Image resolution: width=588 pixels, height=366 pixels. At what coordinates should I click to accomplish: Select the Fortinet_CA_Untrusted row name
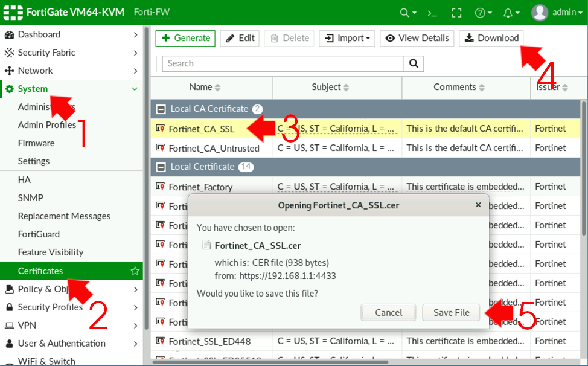[x=214, y=148]
